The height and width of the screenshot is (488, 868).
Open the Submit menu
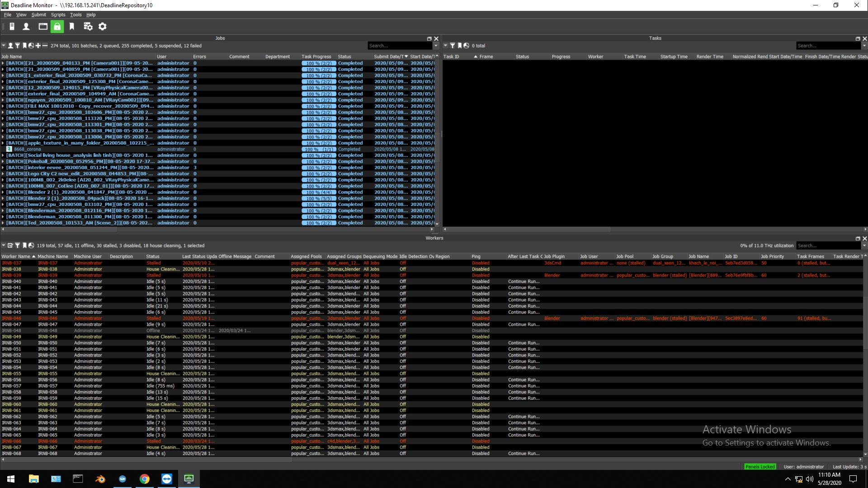38,14
